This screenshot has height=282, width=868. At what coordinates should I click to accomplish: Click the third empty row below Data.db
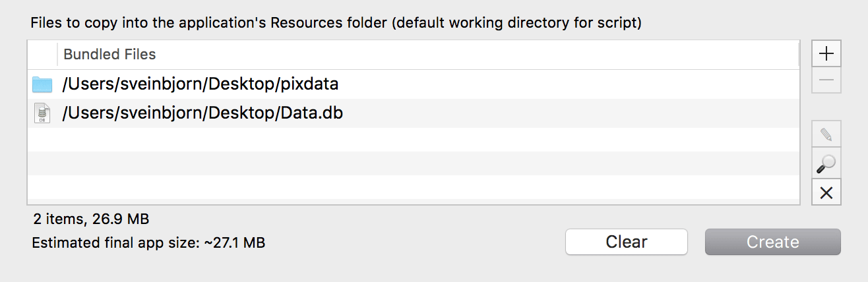pyautogui.click(x=396, y=186)
